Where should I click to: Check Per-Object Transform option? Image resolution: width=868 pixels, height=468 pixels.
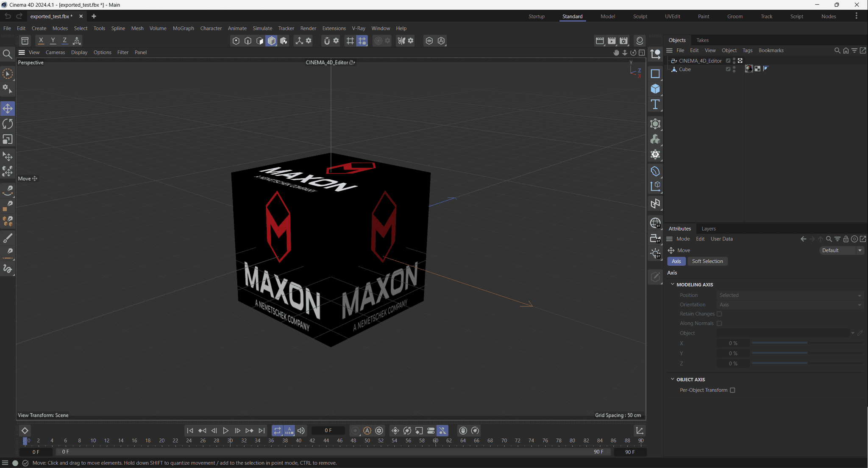[732, 390]
